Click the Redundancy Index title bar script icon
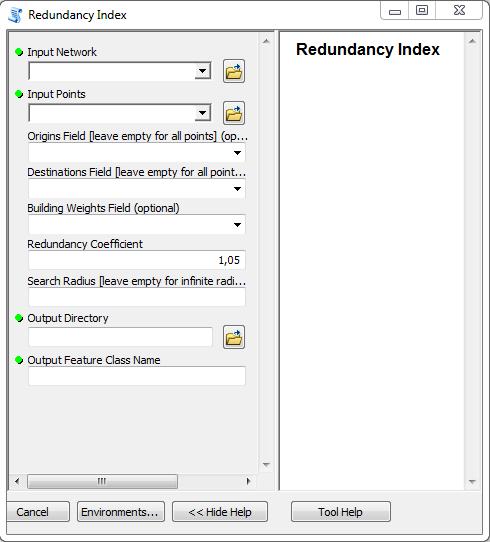Screen dimensions: 490x542 click(x=15, y=15)
